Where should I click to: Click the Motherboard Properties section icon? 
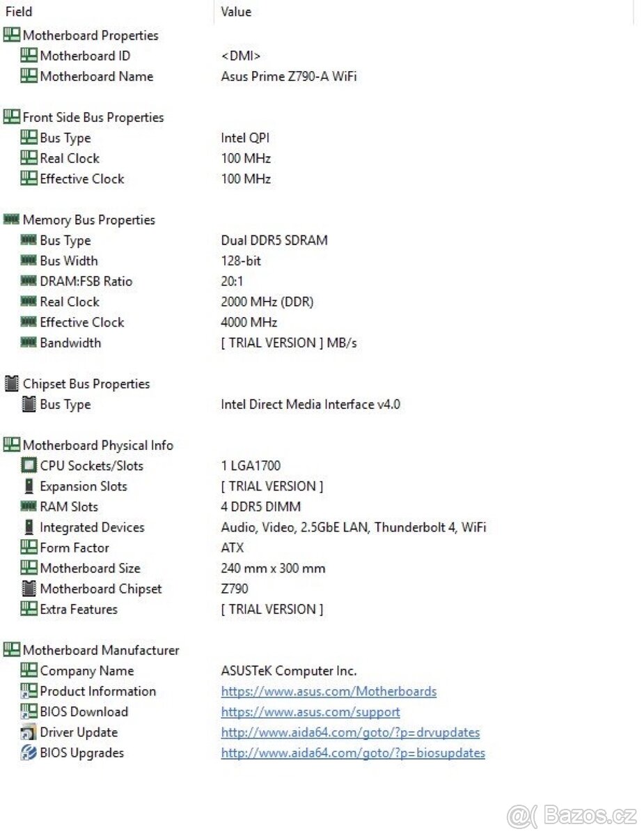pyautogui.click(x=12, y=35)
